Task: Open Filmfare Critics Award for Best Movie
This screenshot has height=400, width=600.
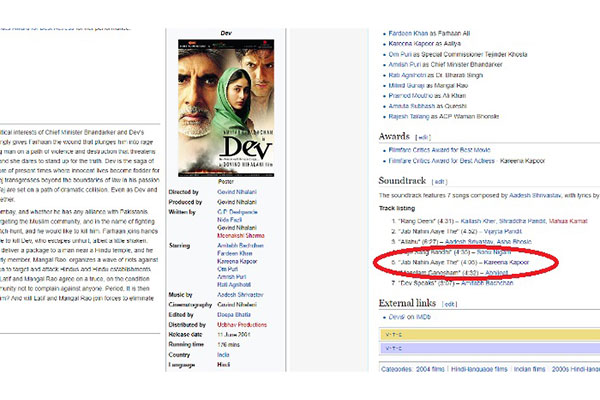Action: point(439,150)
